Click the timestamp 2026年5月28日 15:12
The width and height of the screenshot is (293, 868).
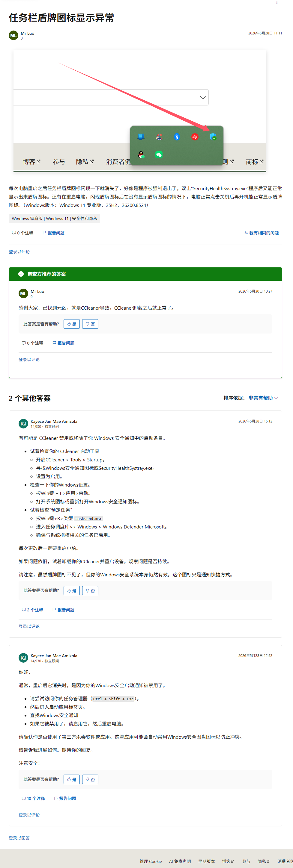(x=255, y=422)
